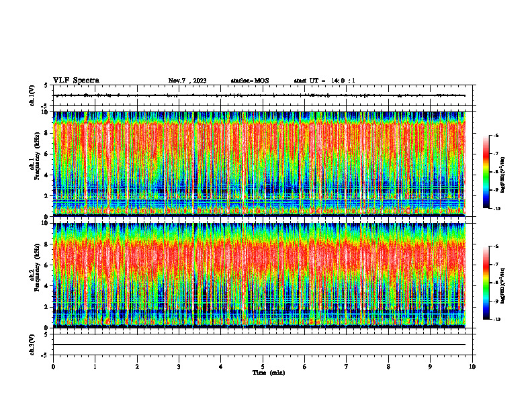Screen dimensions: 532x411
Task: Click the ch.2 colorbar log(PSD) unit label
Action: click(x=503, y=285)
